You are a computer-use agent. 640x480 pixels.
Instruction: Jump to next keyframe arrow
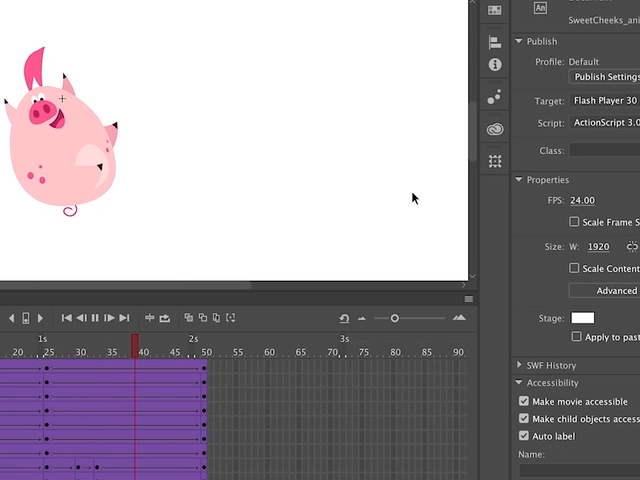40,318
